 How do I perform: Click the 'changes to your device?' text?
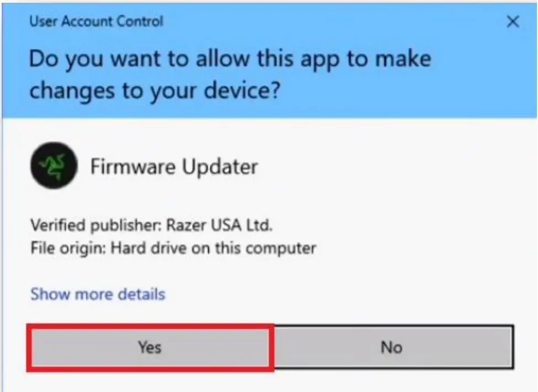click(x=155, y=91)
